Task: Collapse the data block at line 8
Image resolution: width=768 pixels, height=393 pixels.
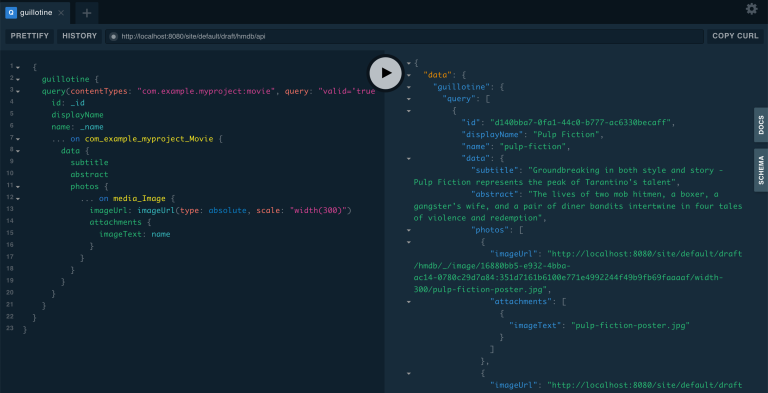Action: tap(18, 151)
